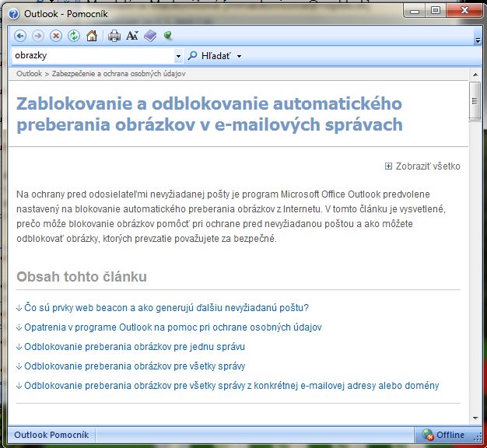Toggle the Keep On Top pin icon

coord(167,36)
